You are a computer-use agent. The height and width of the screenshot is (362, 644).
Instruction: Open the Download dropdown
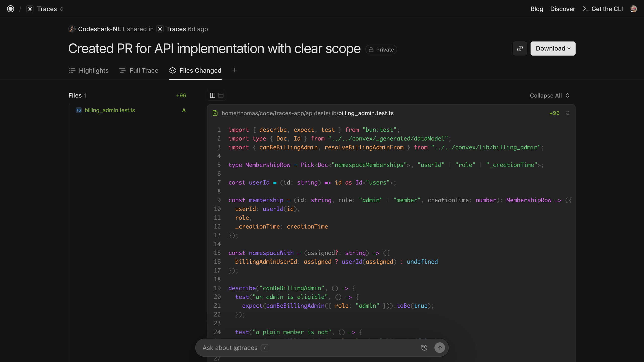[553, 49]
